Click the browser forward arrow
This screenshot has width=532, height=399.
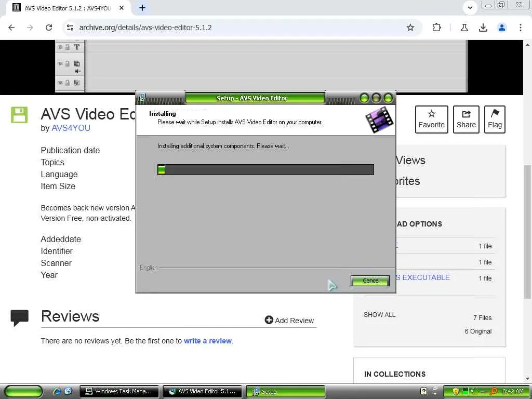(x=30, y=28)
